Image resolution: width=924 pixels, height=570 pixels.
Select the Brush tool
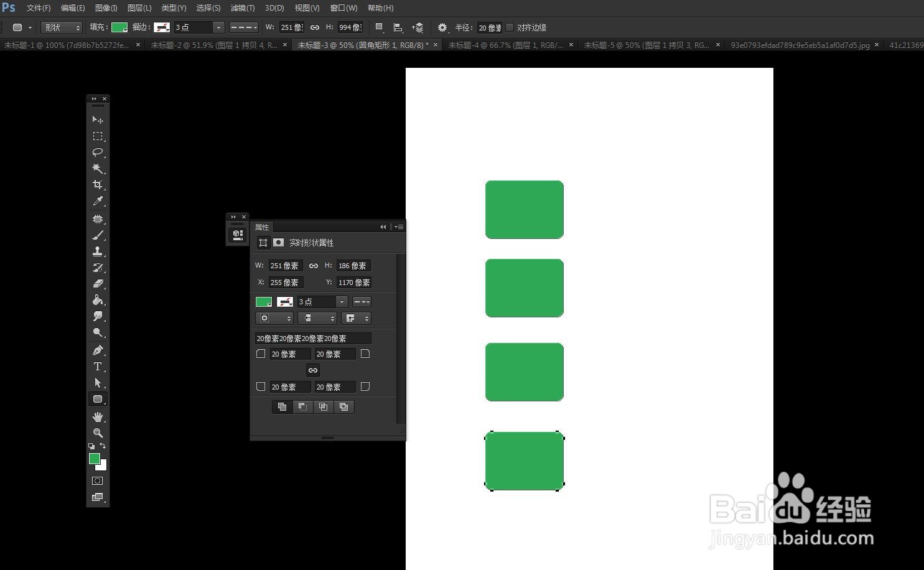(x=98, y=235)
